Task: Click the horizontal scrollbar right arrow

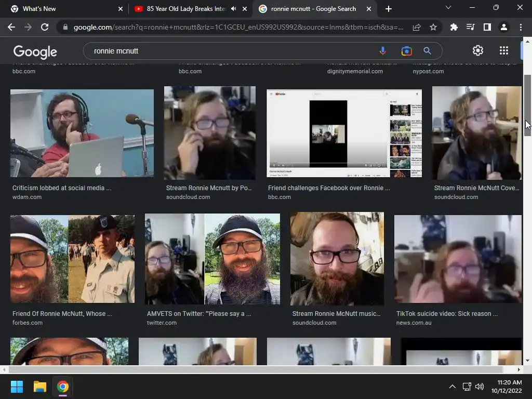Action: 519,369
